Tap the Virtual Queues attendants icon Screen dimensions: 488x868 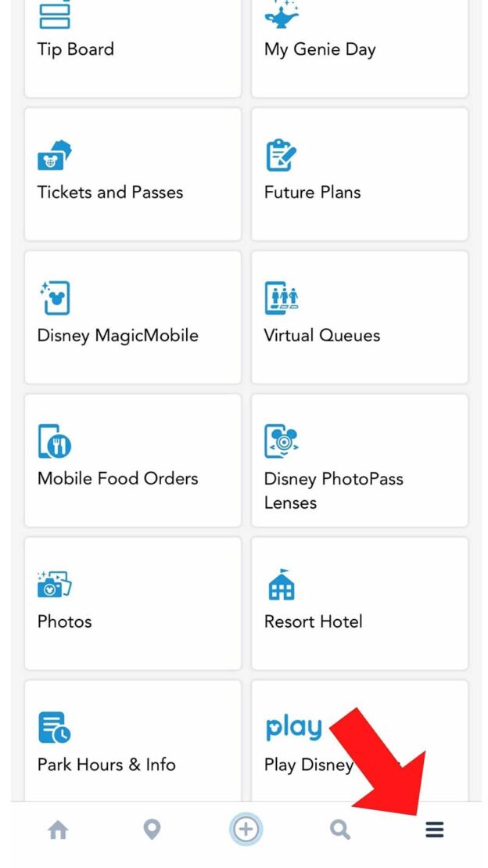pyautogui.click(x=282, y=297)
